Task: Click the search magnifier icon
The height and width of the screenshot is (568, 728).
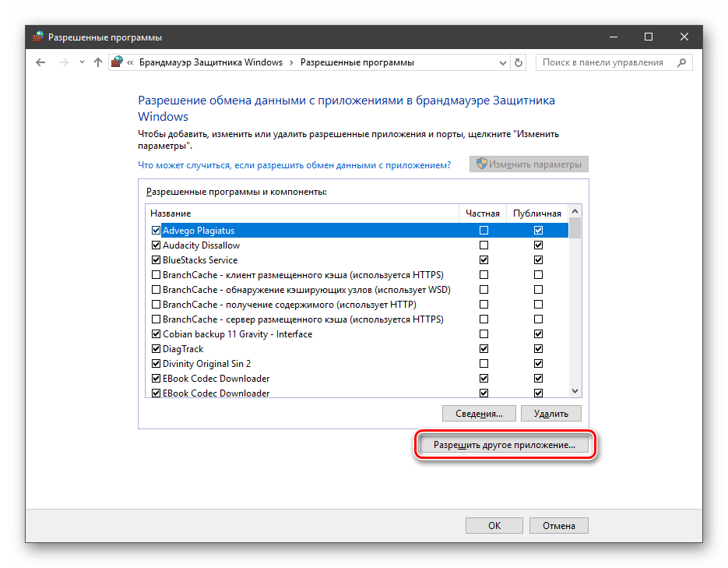Action: point(682,62)
